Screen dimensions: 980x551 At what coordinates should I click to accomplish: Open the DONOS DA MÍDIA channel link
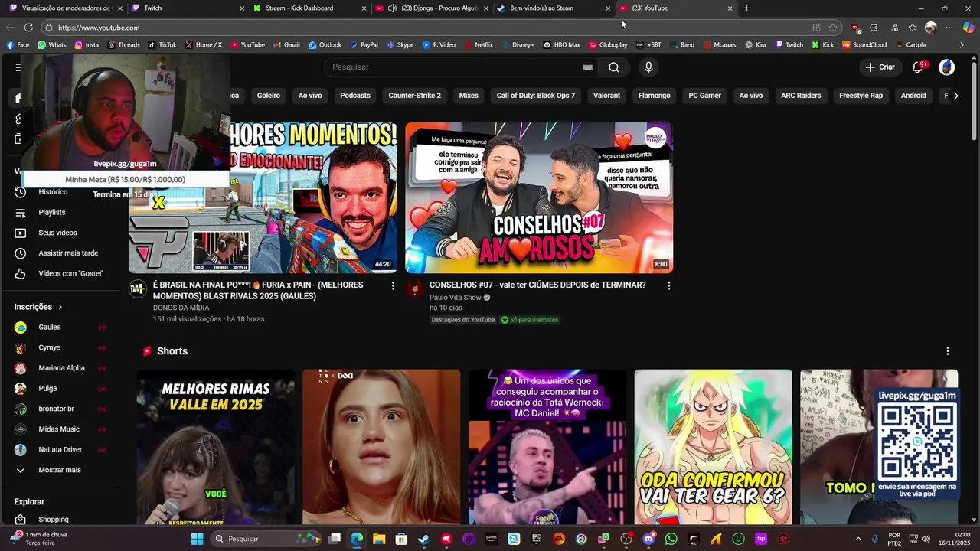(181, 308)
